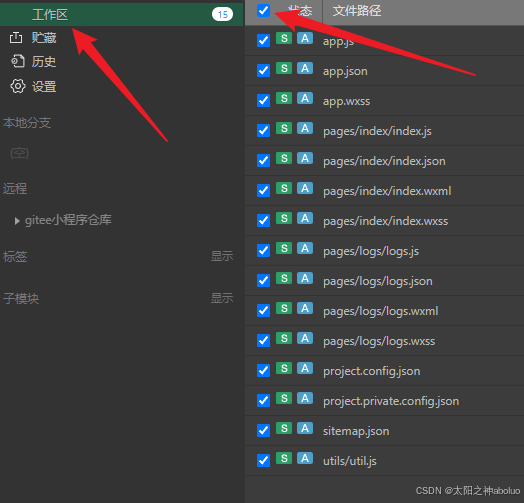Toggle the select-all checkbox in the header

click(263, 10)
